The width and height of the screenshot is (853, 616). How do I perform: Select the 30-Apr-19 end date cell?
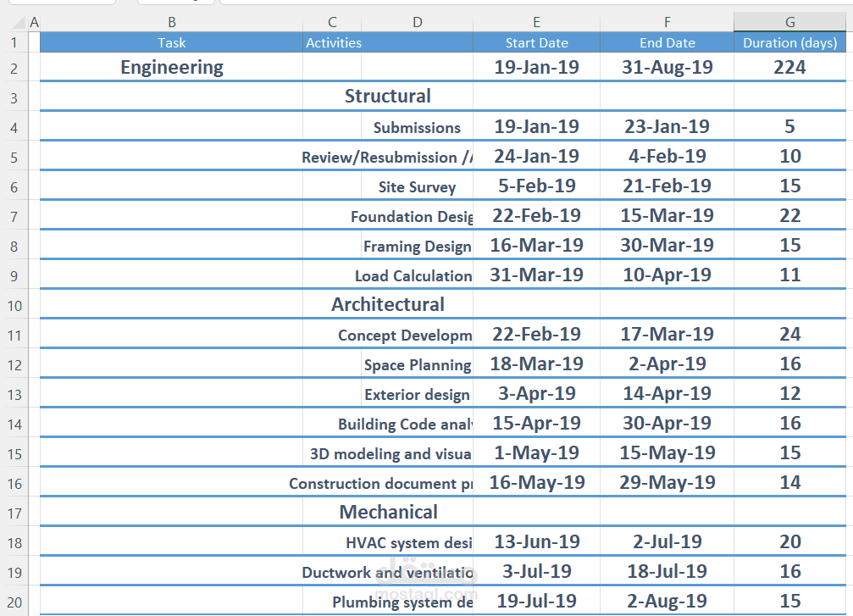[x=667, y=423]
